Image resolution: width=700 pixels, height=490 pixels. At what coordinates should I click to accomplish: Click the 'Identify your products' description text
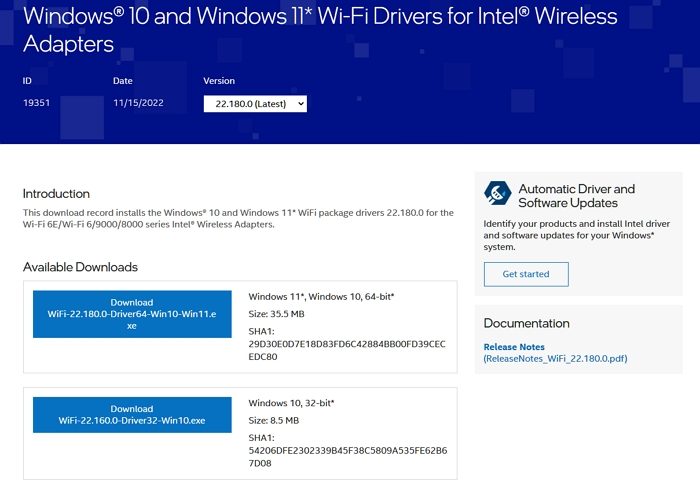click(576, 235)
